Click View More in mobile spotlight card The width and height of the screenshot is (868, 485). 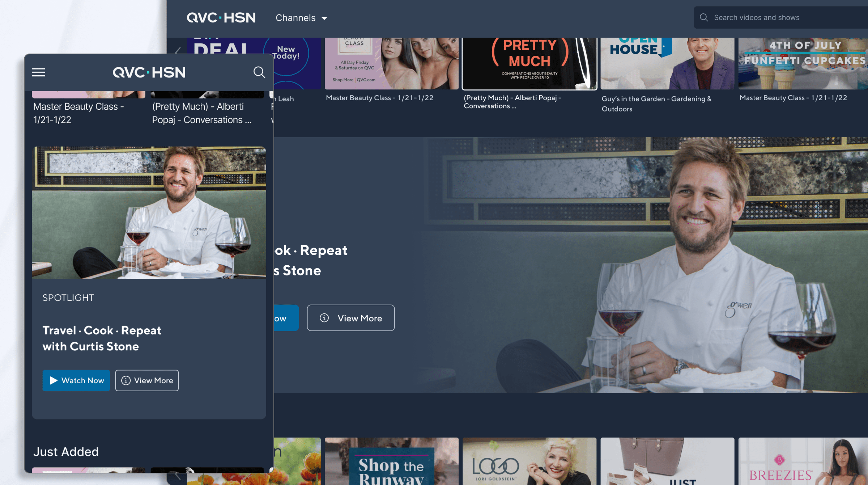click(x=147, y=380)
